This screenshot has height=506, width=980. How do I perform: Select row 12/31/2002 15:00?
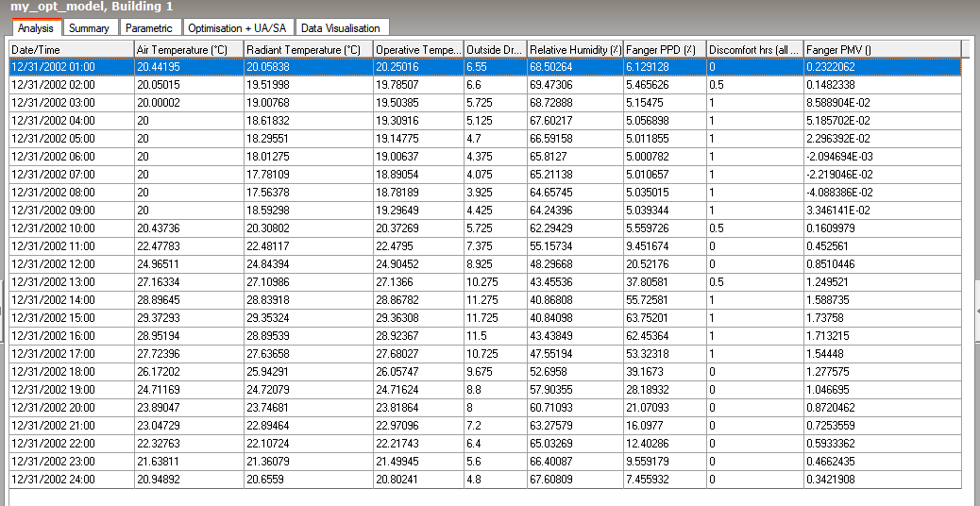click(485, 317)
